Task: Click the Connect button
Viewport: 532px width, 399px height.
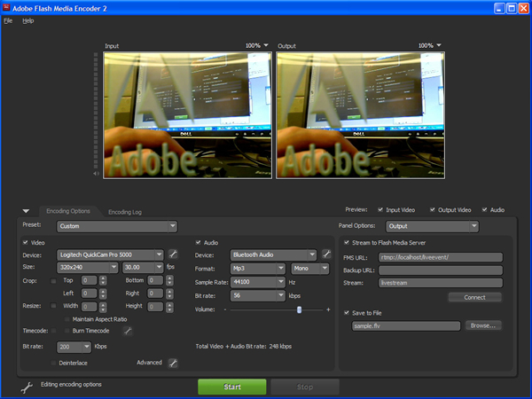Action: click(x=475, y=297)
